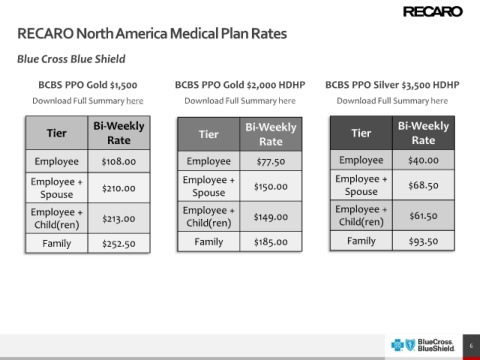Select the BCBS PPO Gold $1,500 heading
The width and height of the screenshot is (480, 360).
(x=88, y=85)
